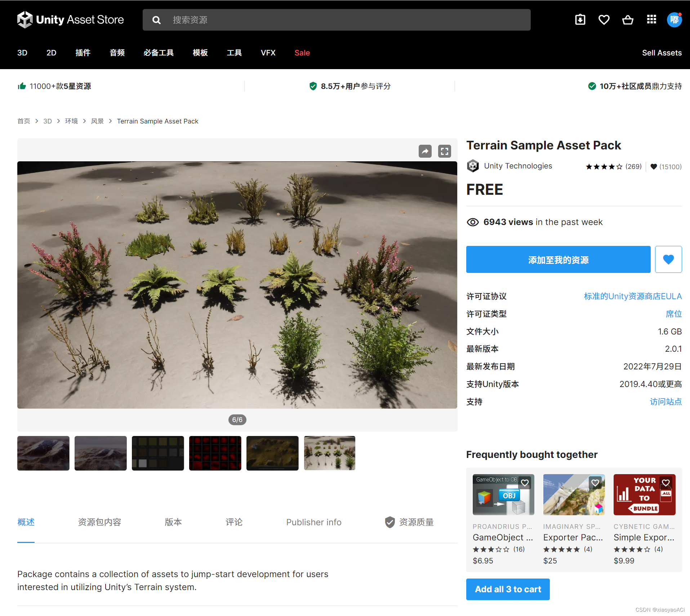This screenshot has height=616, width=690.
Task: Click Add all 3 to cart
Action: (x=508, y=589)
